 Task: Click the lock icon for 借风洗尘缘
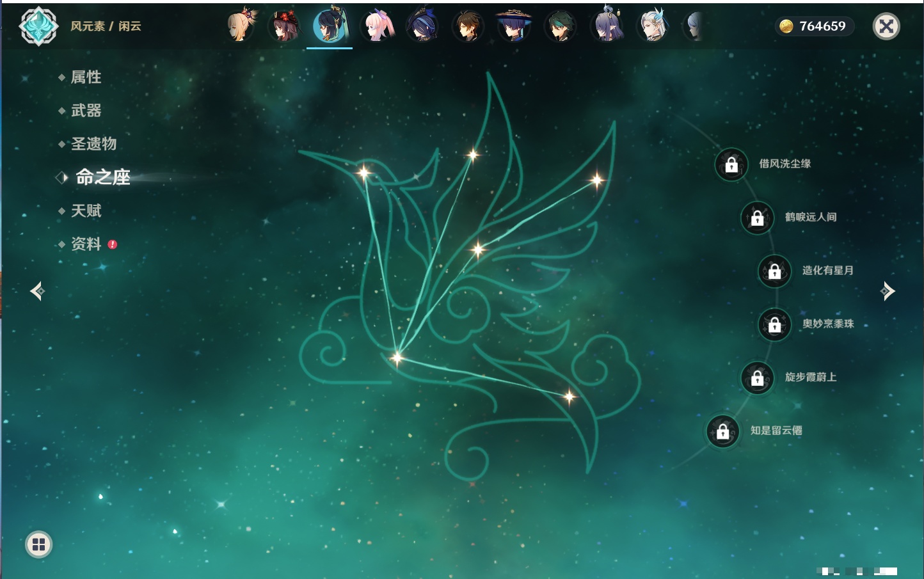coord(731,164)
